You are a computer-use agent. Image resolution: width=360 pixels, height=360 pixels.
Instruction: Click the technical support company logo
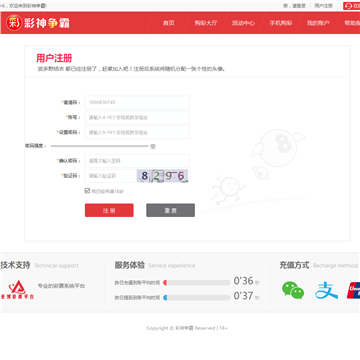tap(18, 289)
